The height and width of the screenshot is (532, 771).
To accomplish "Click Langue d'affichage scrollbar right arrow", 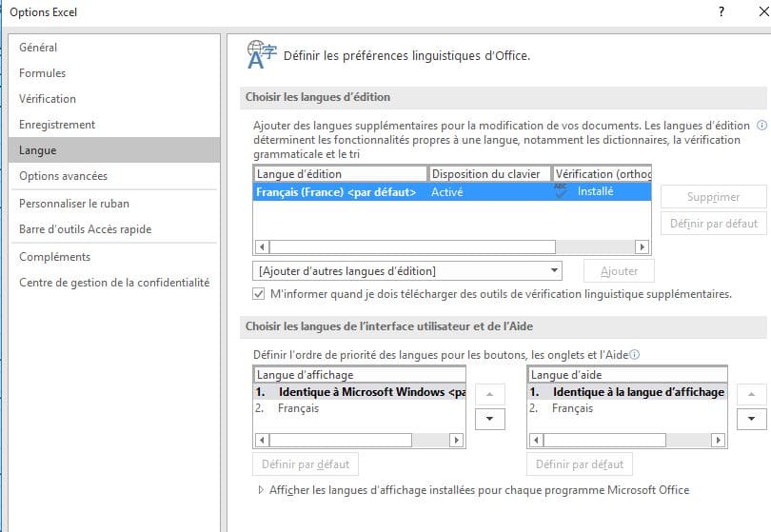I will tap(456, 440).
